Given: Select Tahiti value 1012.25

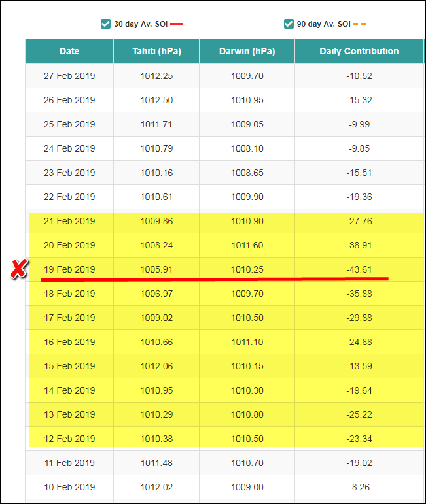Looking at the screenshot, I should (156, 76).
